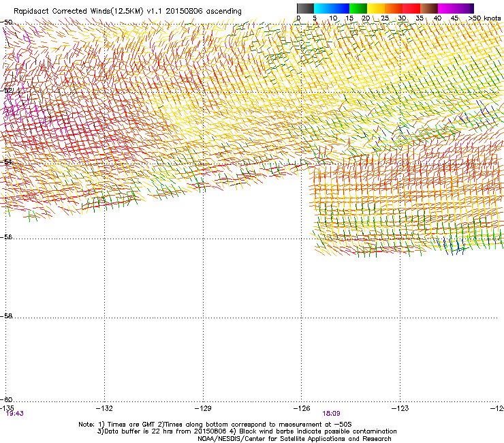Click the legend tick label '10'
504x443 pixels.
pos(333,18)
